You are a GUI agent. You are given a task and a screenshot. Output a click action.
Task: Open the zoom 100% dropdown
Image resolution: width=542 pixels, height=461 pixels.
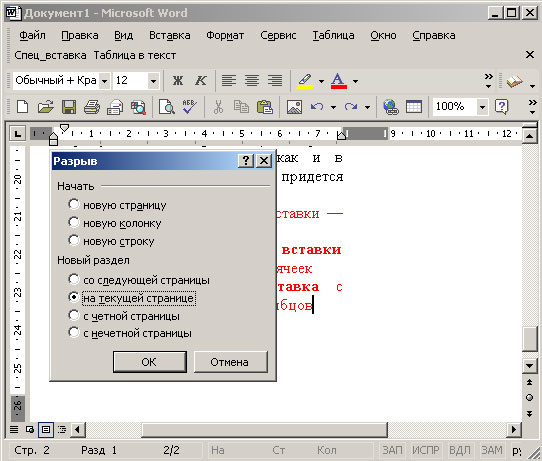pos(482,107)
